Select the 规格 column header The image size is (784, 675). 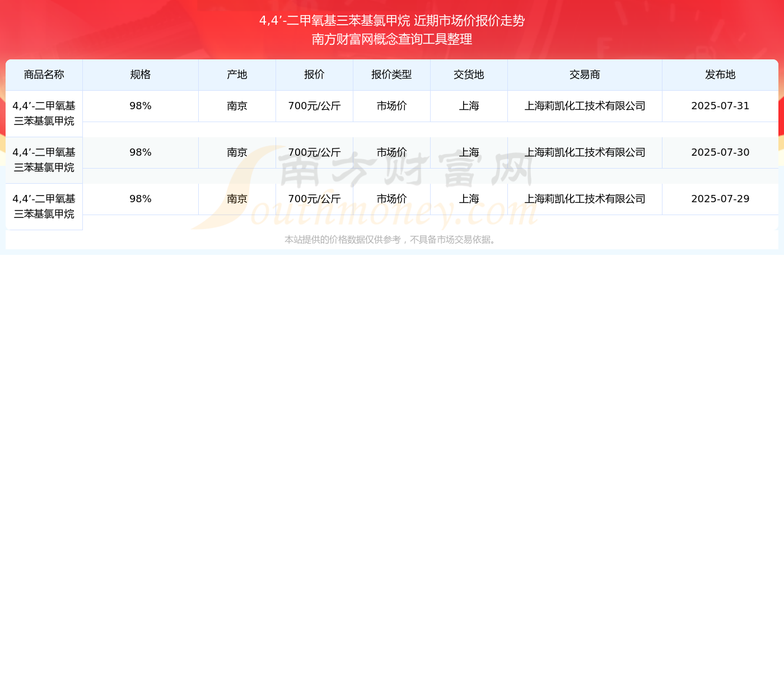[x=140, y=75]
